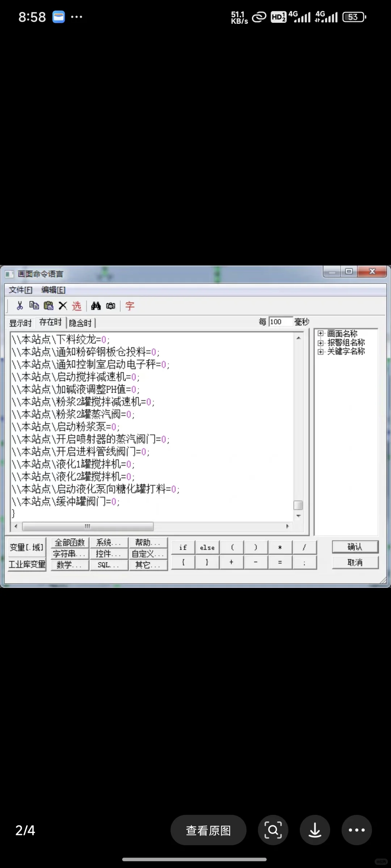Click the 确认 confirm button
This screenshot has width=391, height=868.
pos(355,547)
